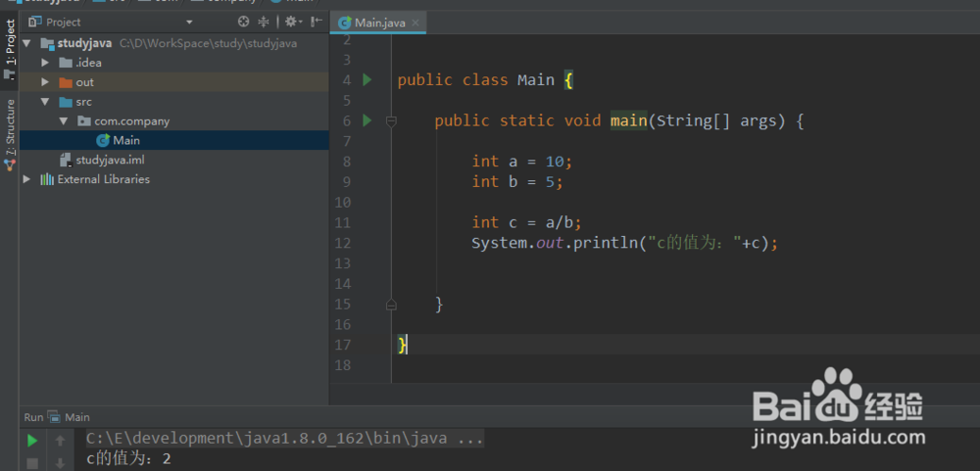This screenshot has width=980, height=471.
Task: Click closing brace on line 17
Action: coord(402,345)
